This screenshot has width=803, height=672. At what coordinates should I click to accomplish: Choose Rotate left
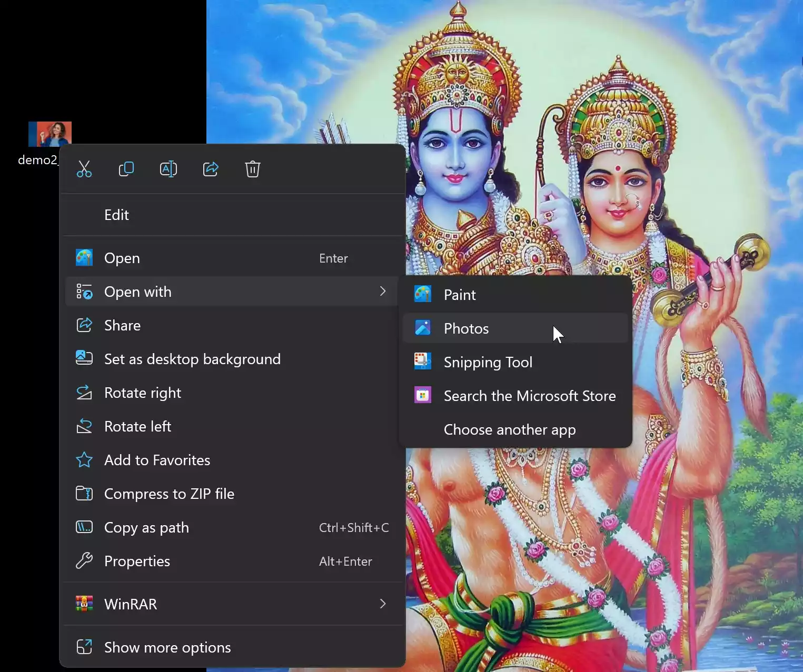pos(232,426)
